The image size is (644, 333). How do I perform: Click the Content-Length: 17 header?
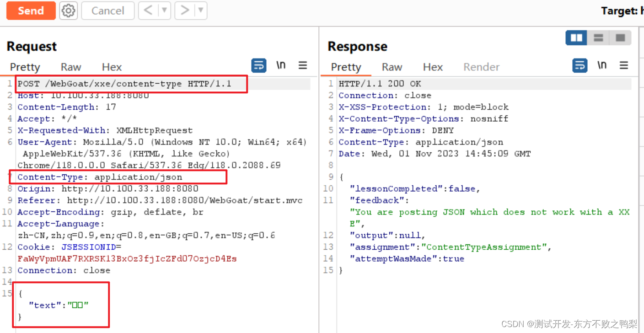click(x=67, y=107)
